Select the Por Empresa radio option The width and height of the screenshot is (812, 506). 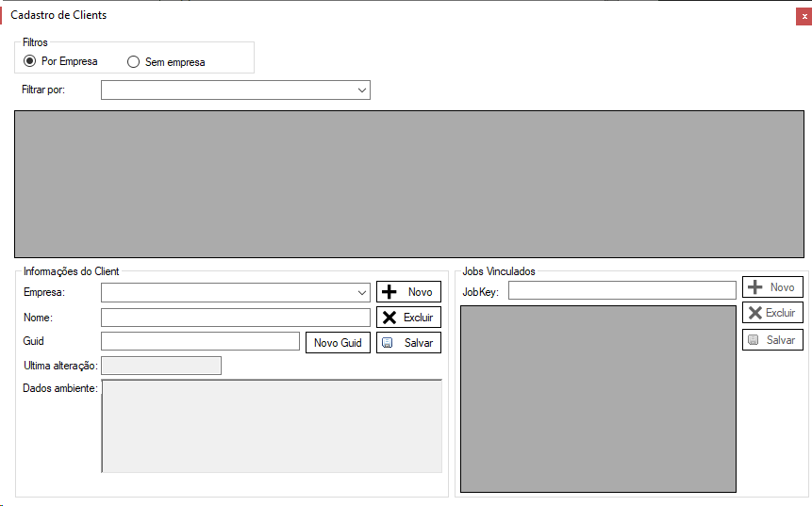(30, 62)
